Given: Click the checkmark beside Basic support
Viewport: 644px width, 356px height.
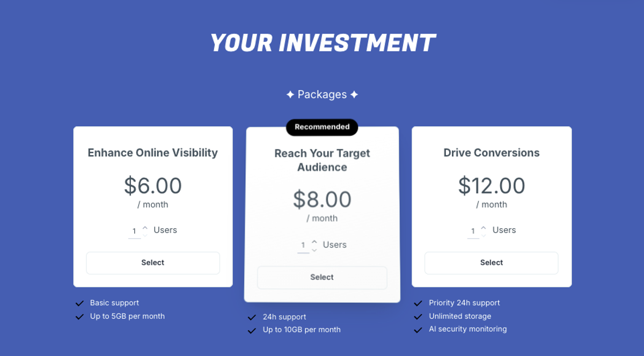Looking at the screenshot, I should pyautogui.click(x=79, y=303).
